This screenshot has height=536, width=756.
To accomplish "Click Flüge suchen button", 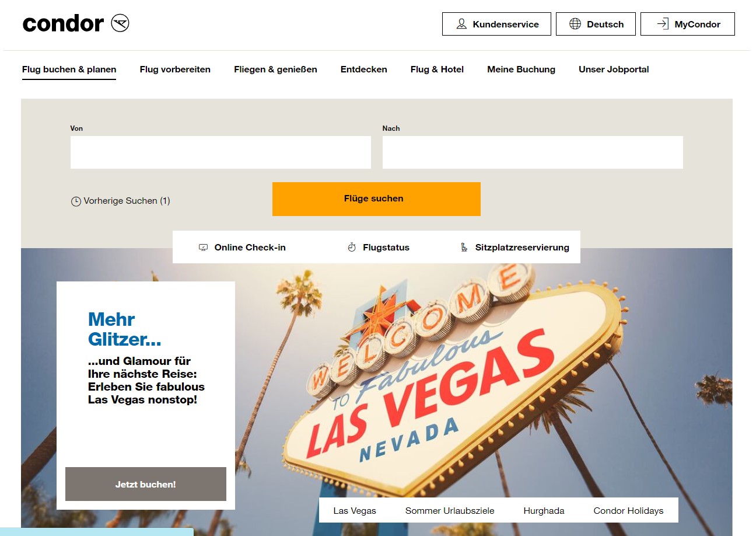I will tap(376, 199).
